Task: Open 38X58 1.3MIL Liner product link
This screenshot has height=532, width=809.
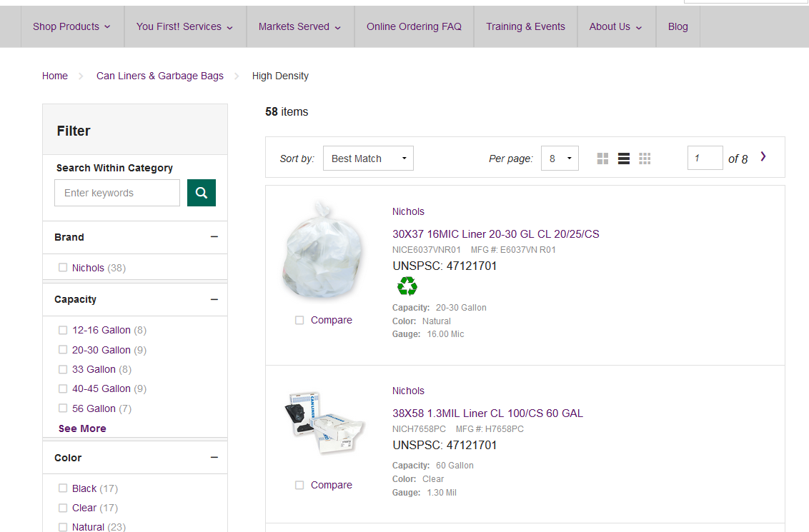Action: pos(487,413)
